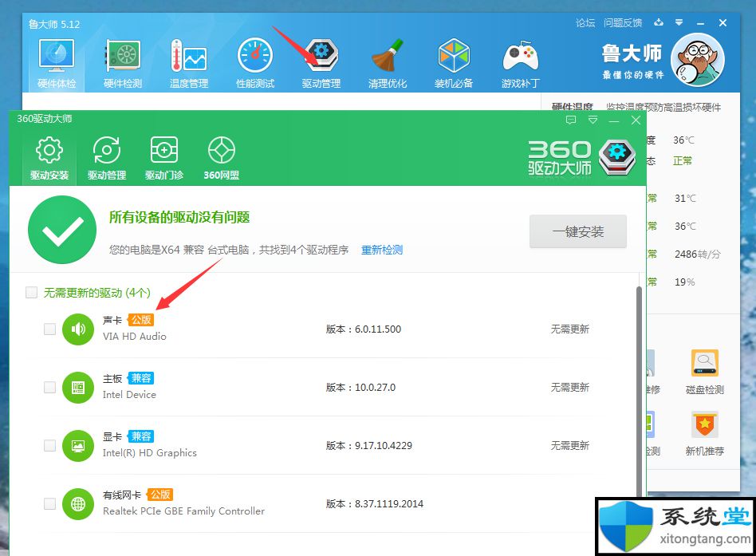This screenshot has height=556, width=756.
Task: Click the 所有设备的驱动没有问题 heading
Action: [179, 218]
